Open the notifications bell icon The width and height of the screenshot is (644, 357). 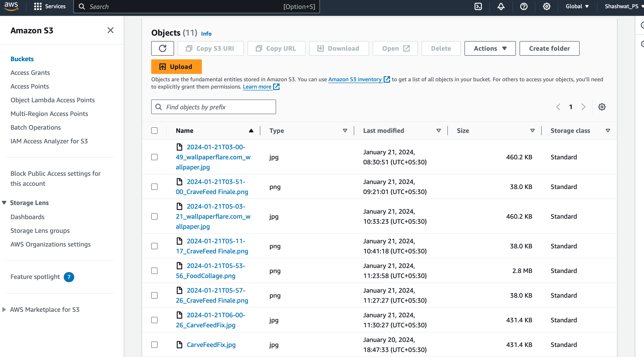coord(501,6)
